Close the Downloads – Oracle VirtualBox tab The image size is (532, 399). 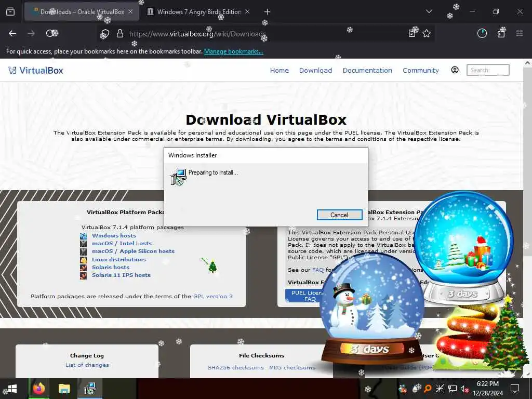130,12
